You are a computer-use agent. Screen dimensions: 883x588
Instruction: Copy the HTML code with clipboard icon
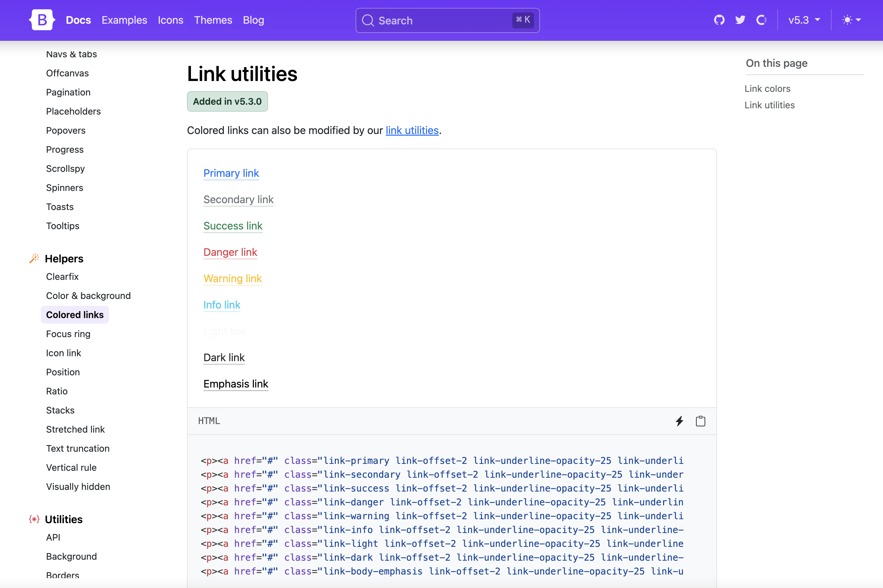coord(700,421)
